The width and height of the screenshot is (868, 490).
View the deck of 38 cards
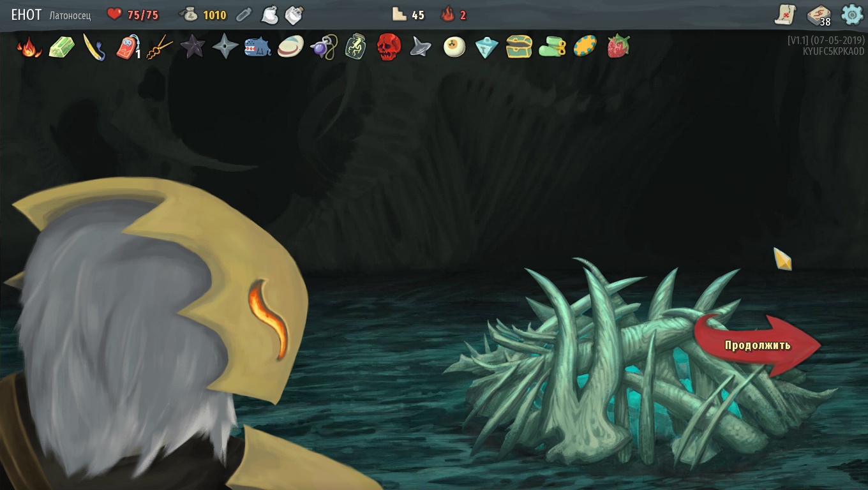[x=819, y=15]
